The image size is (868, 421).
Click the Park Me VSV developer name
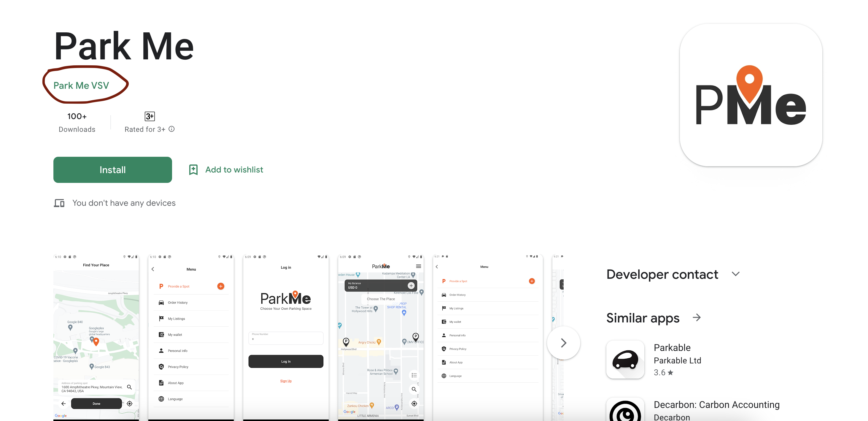[82, 85]
